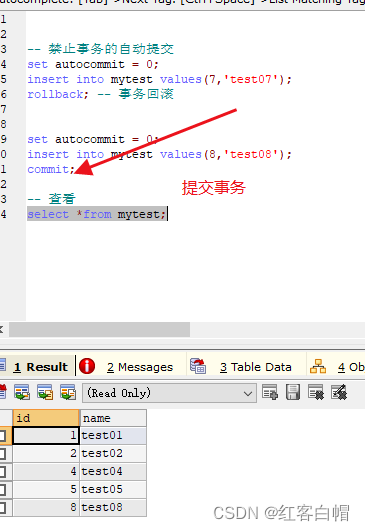Select the cell containing test02
365x531 pixels.
[x=113, y=453]
